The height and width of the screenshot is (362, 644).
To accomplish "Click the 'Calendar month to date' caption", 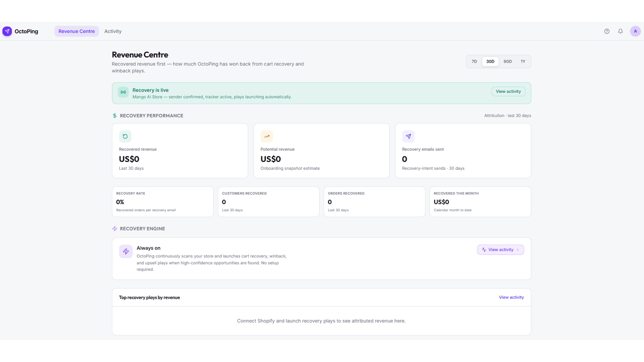I will pos(452,210).
